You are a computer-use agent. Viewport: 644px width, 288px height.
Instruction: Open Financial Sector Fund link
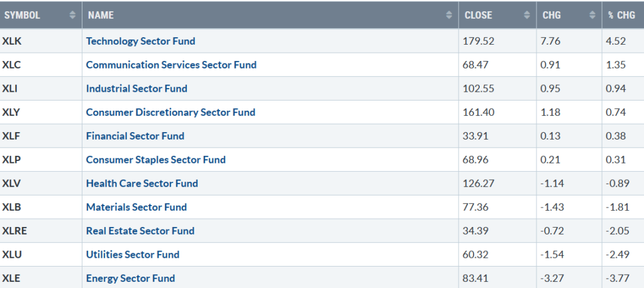[x=135, y=136]
